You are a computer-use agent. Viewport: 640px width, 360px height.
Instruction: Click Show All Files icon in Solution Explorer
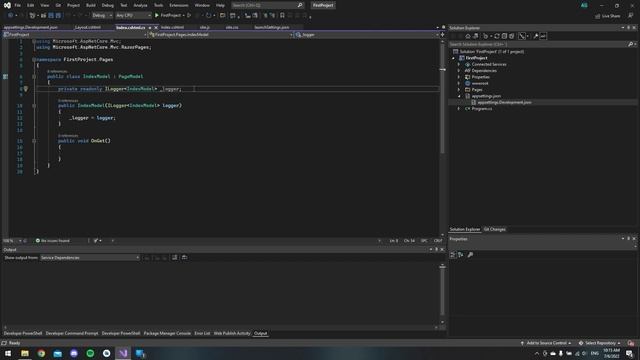coord(512,36)
